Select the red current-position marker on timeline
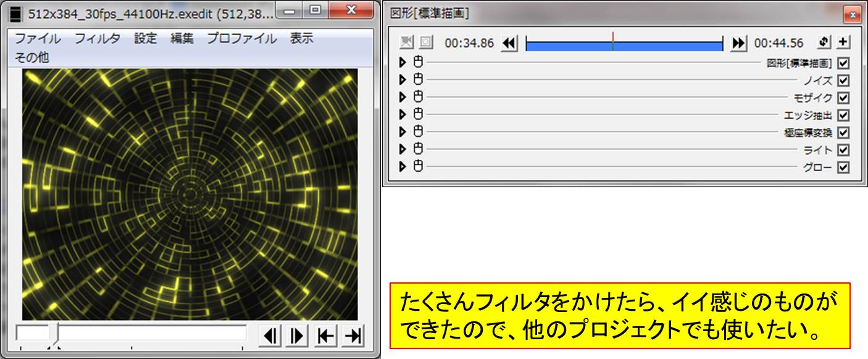 [x=612, y=41]
